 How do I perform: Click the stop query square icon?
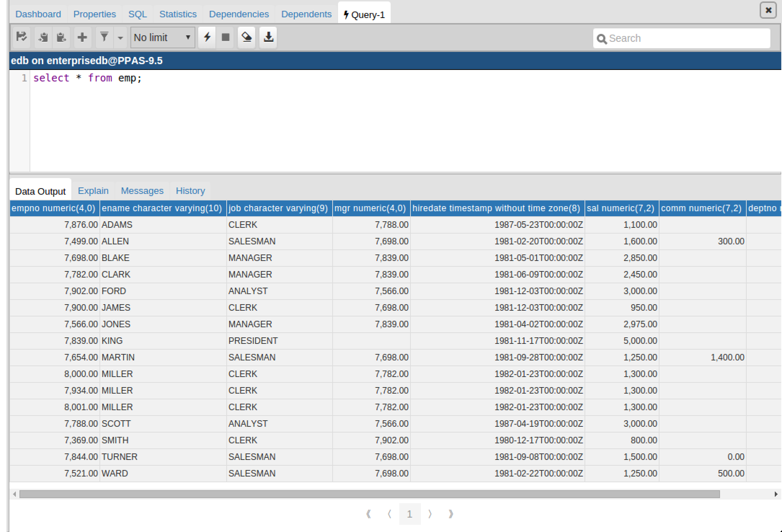coord(226,37)
